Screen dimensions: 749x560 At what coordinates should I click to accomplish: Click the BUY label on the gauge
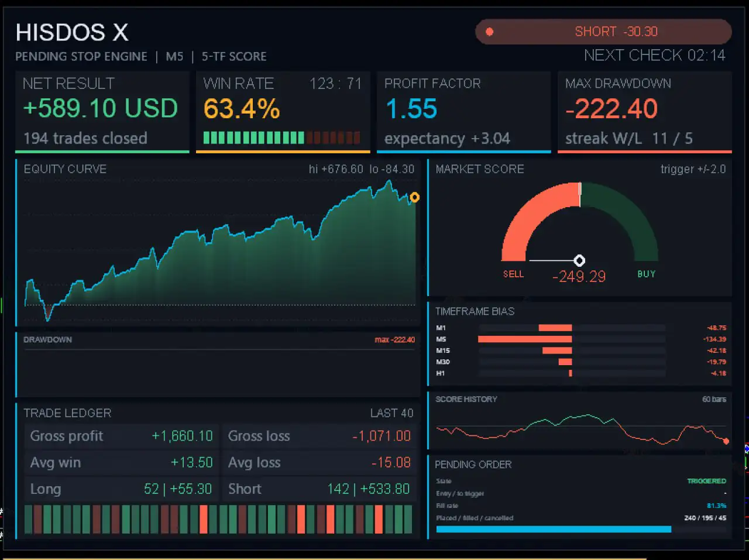pos(647,274)
